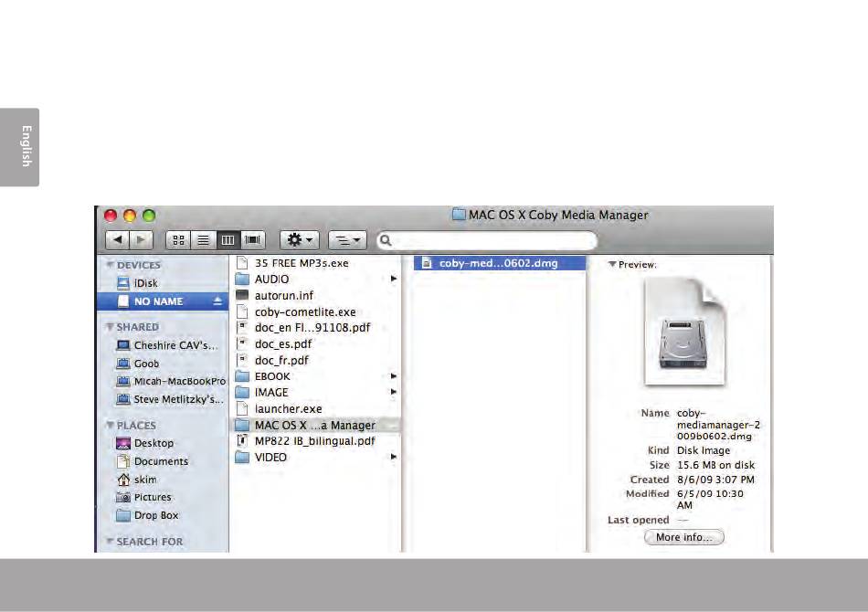The image size is (868, 612).
Task: Open the gear Action menu
Action: pos(300,239)
